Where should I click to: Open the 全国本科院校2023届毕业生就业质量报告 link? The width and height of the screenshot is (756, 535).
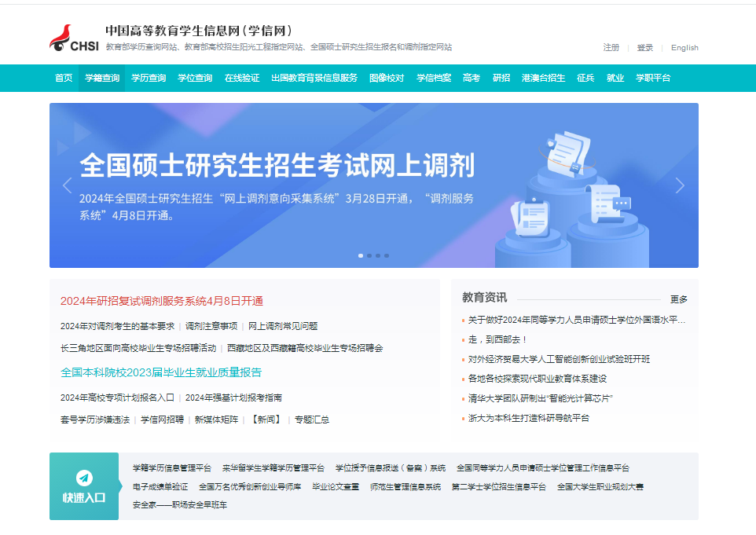click(161, 372)
